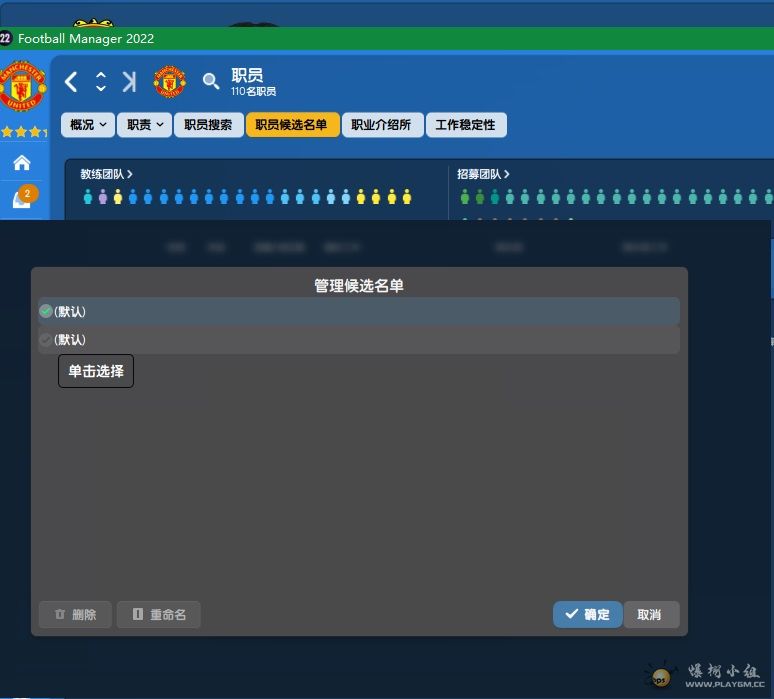Click the skip-forward navigation arrow
The height and width of the screenshot is (699, 774).
point(129,82)
